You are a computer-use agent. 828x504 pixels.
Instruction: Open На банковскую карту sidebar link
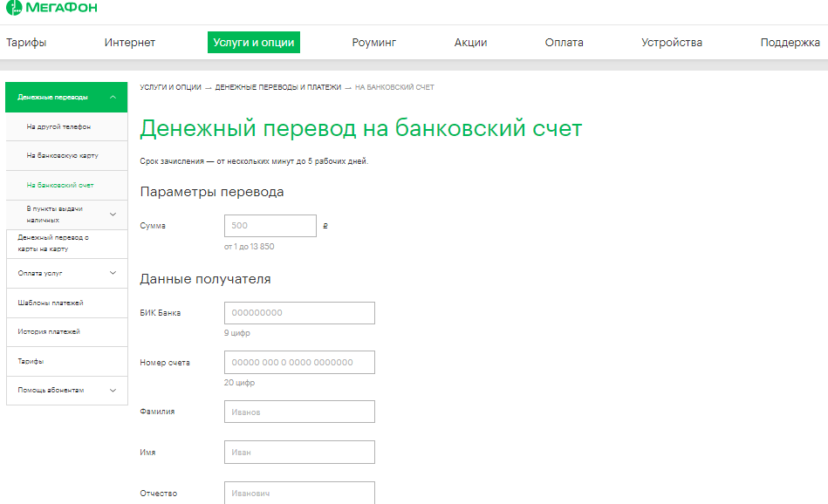[x=62, y=155]
